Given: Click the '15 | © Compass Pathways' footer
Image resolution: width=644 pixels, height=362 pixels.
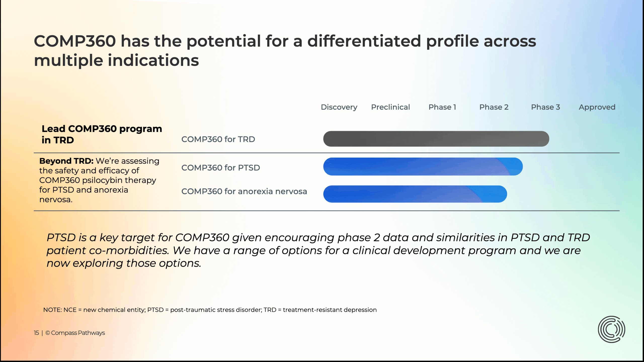Looking at the screenshot, I should click(69, 333).
